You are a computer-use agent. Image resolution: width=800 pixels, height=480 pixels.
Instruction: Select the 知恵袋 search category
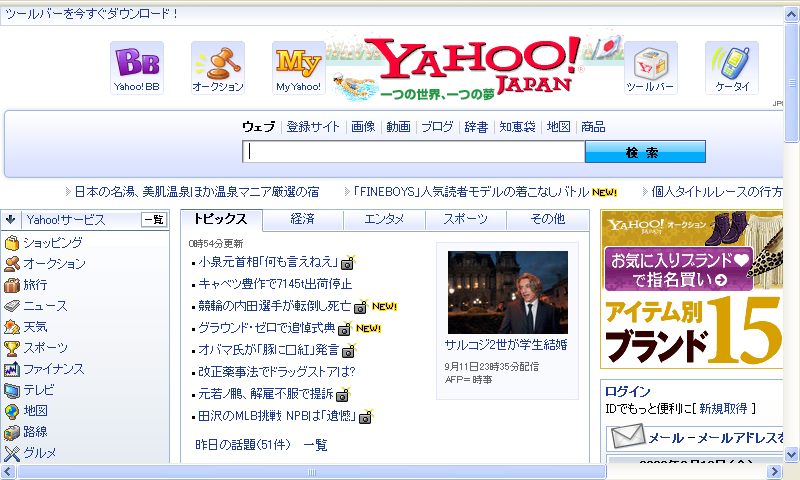[x=517, y=127]
